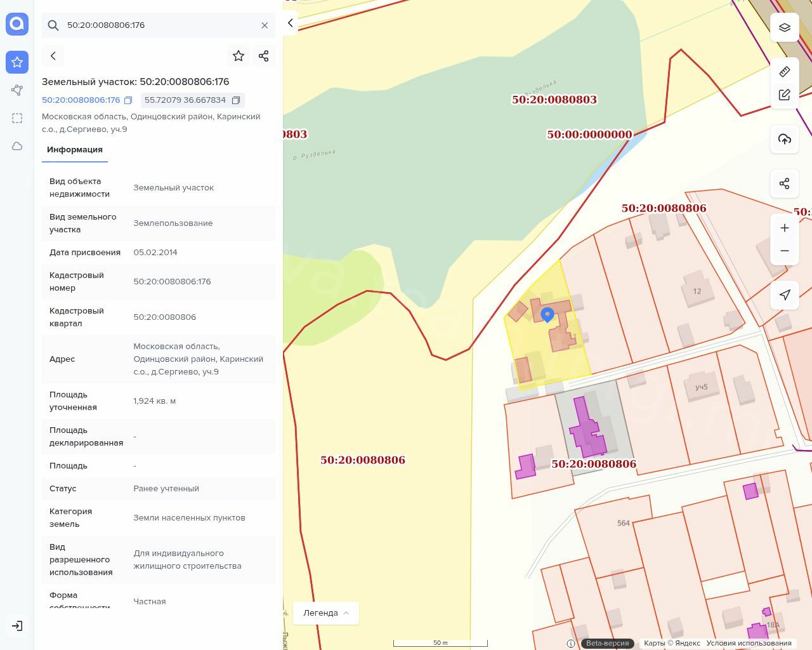Copy the cadastral number 50:20:0080806:176
The height and width of the screenshot is (650, 812).
coord(128,100)
